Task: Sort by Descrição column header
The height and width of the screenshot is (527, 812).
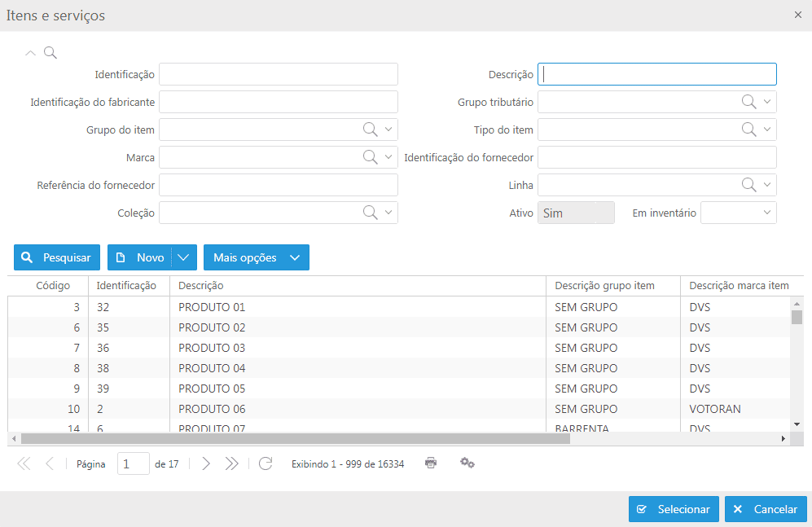Action: (x=200, y=286)
